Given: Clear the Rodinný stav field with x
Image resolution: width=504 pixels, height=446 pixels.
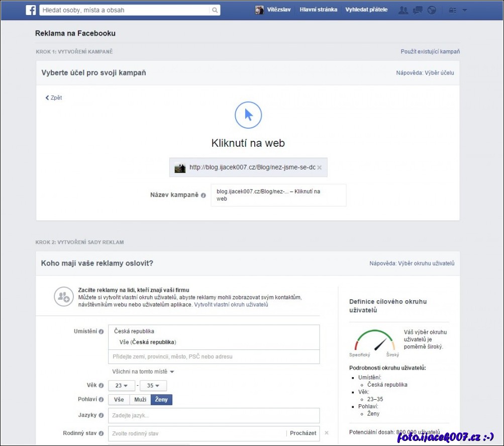Looking at the screenshot, I should 327,433.
